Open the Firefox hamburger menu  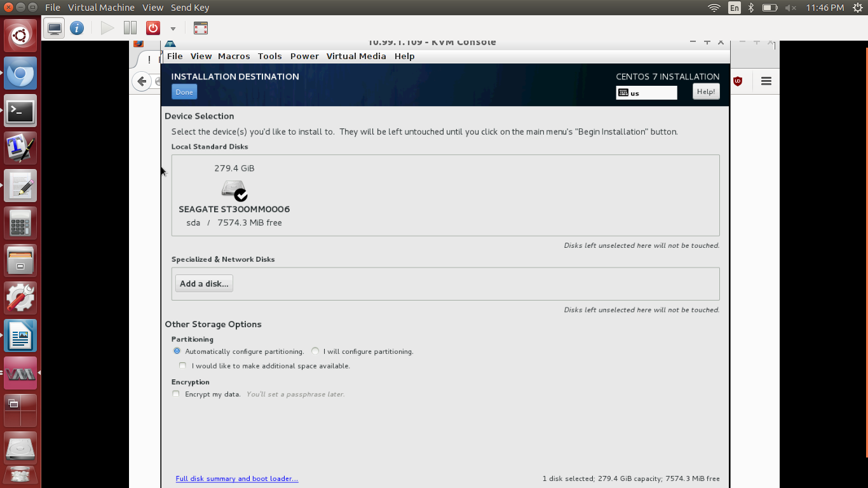766,81
